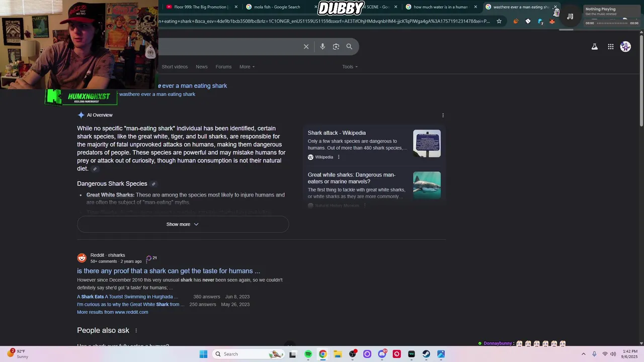Click the magnifying glass search button
The image size is (644, 362).
pyautogui.click(x=349, y=47)
